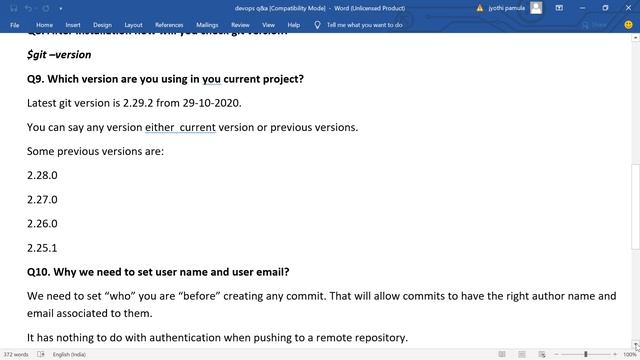Click the proofing spell check icon in status bar

pos(41,354)
